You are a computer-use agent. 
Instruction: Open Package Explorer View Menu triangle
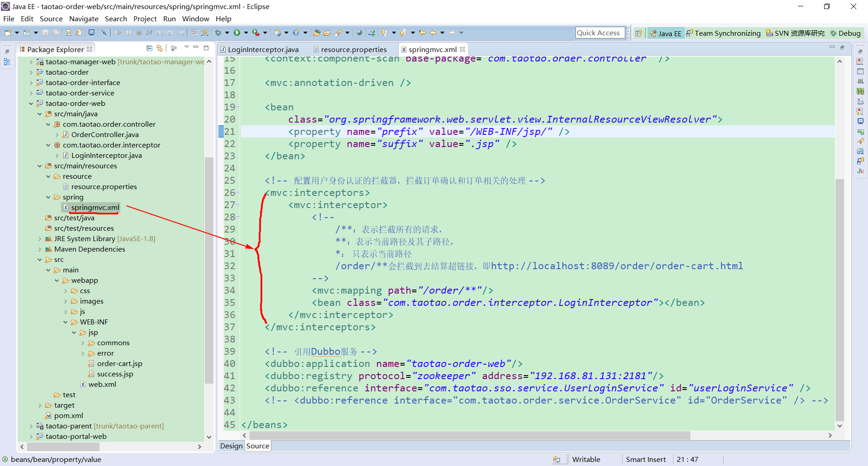186,48
